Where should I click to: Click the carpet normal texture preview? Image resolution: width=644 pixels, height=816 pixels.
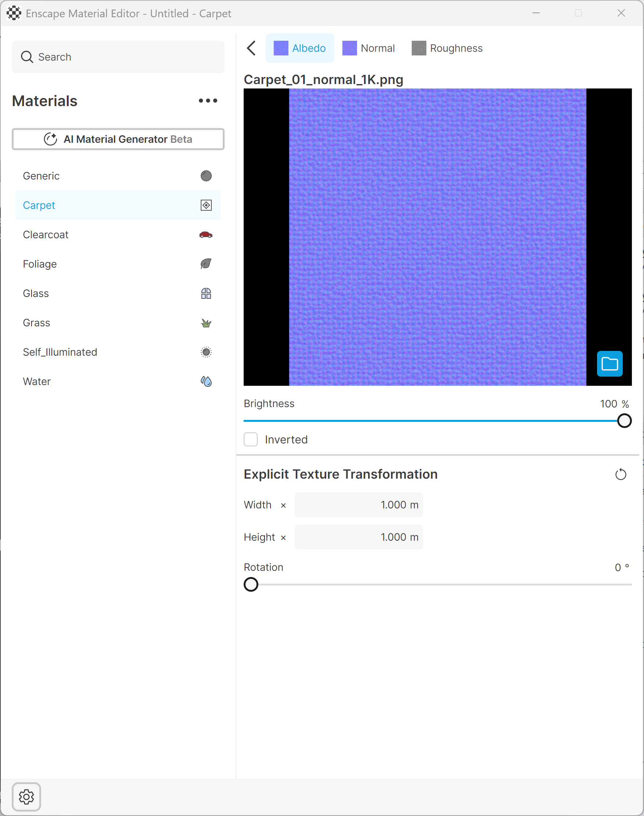438,237
